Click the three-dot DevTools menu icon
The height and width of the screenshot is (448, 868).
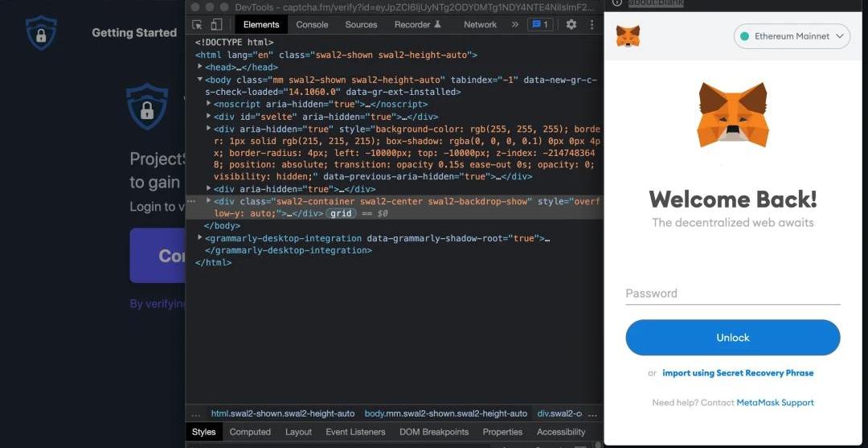click(x=591, y=25)
